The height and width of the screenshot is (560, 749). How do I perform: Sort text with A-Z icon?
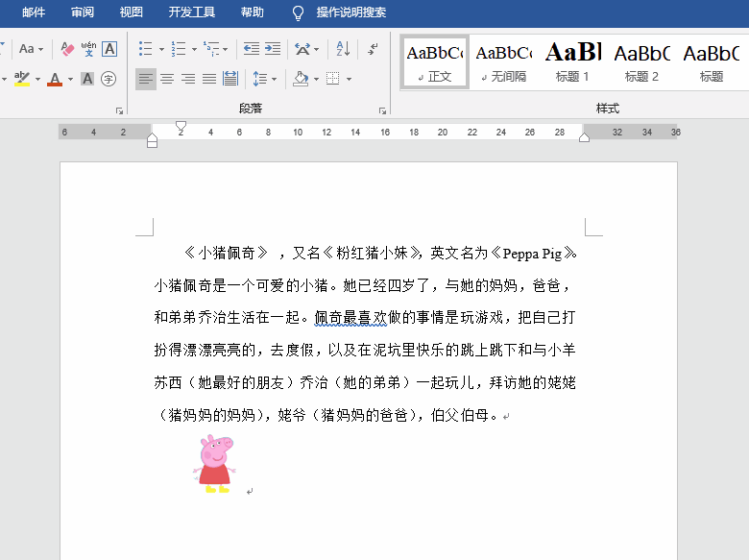click(x=343, y=49)
